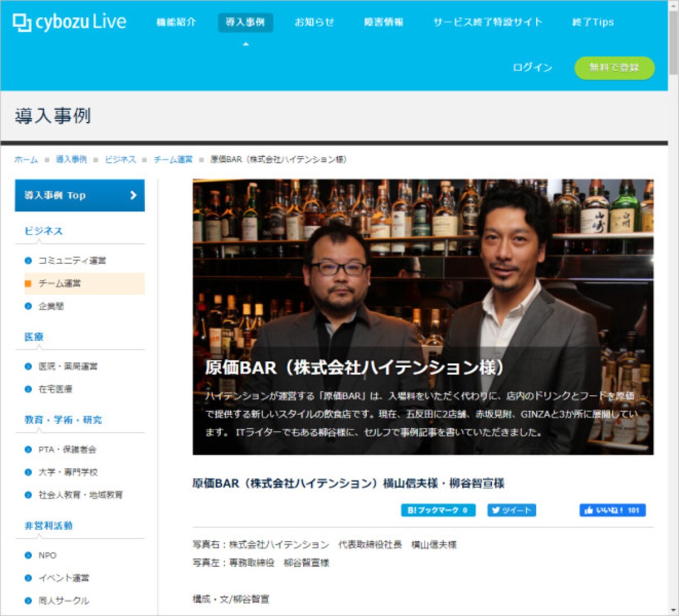Open PTA・保護者会 sidebar item
Viewport: 679px width, 616px height.
click(67, 450)
